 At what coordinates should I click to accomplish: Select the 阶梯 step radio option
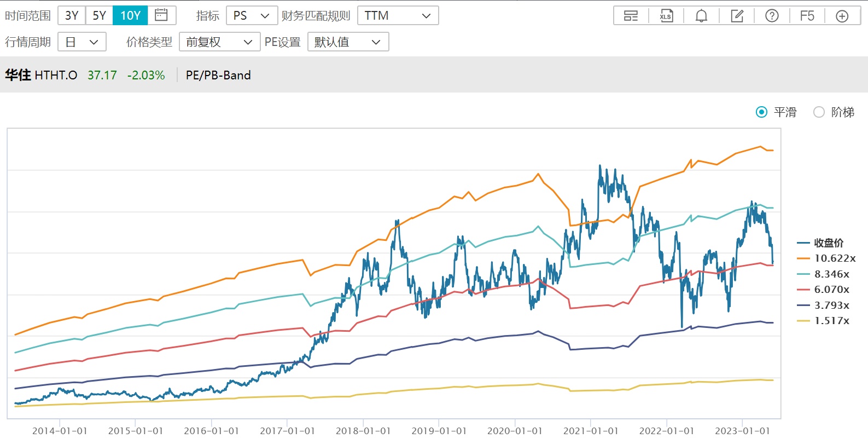[x=819, y=112]
